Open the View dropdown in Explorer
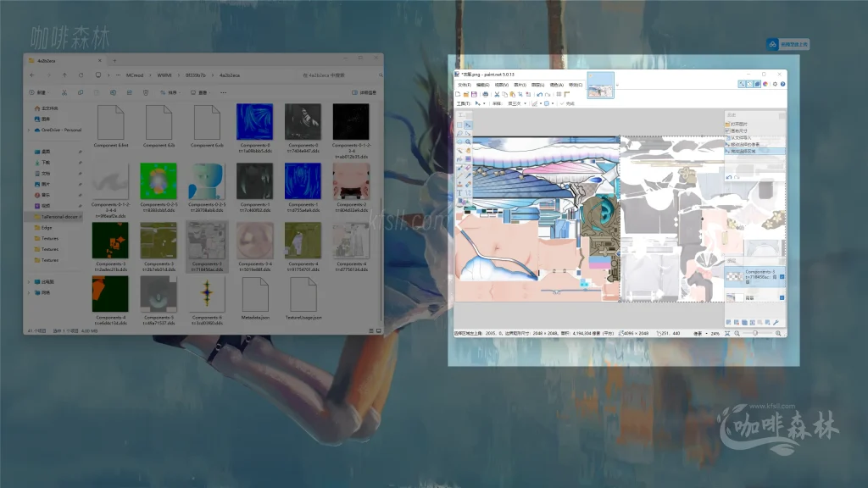The height and width of the screenshot is (488, 868). 200,92
